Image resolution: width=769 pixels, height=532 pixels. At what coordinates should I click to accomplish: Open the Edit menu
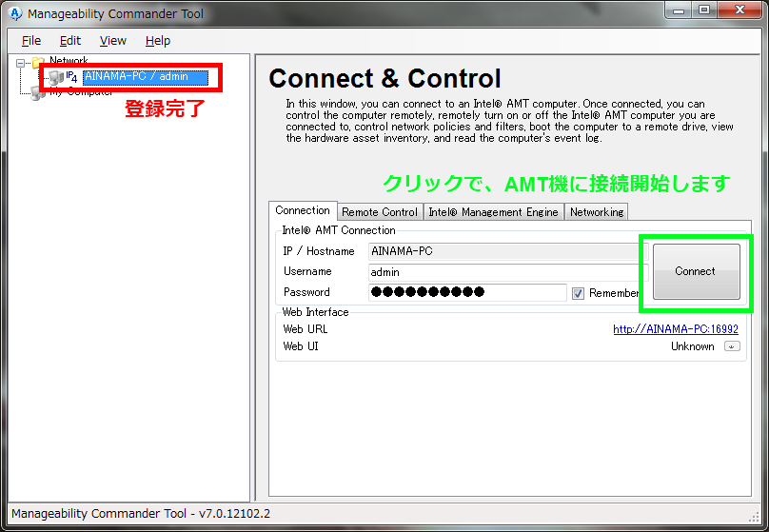click(70, 41)
